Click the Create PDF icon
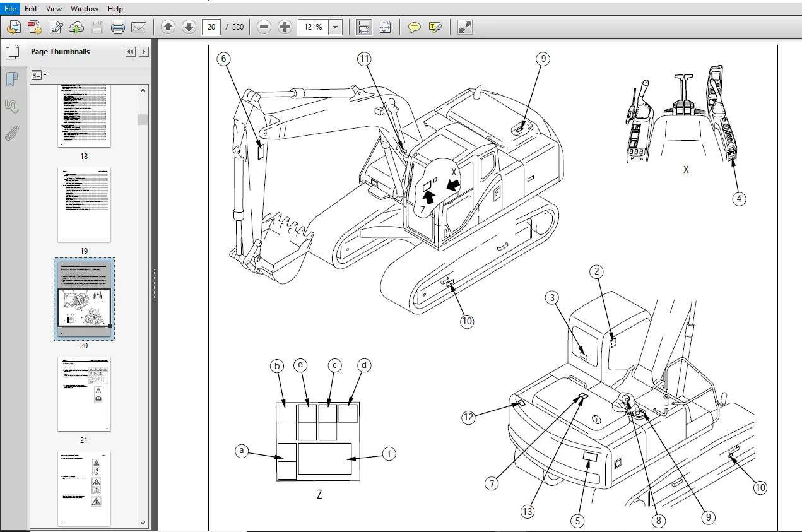The width and height of the screenshot is (802, 532). 35,27
